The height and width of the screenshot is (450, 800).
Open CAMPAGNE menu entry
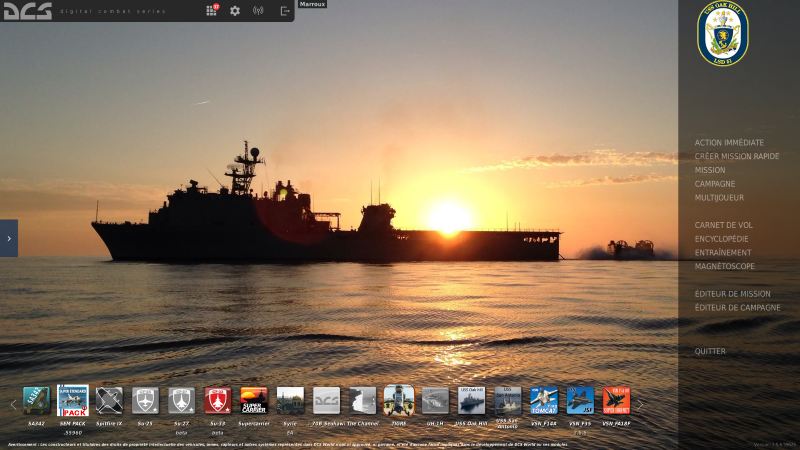[x=715, y=184]
